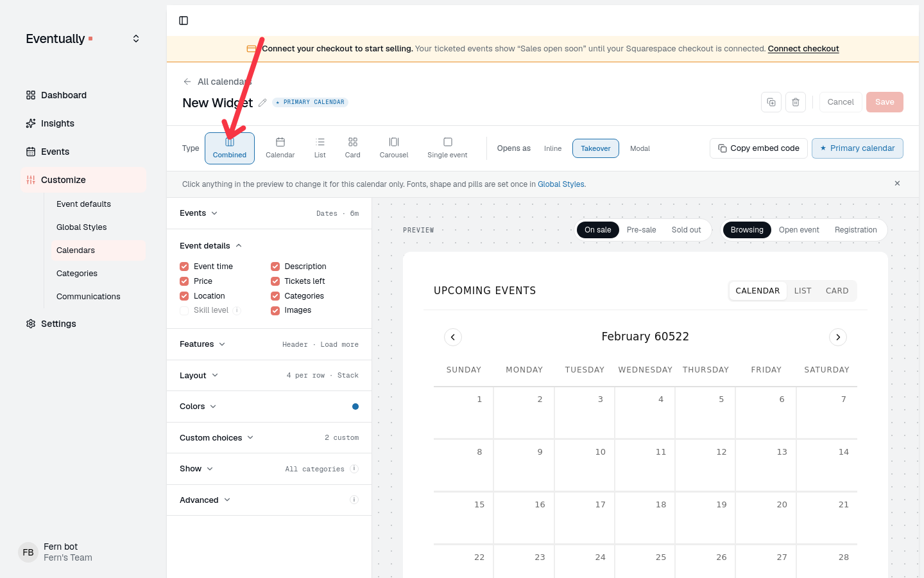Click the Connect checkout link

tap(803, 49)
